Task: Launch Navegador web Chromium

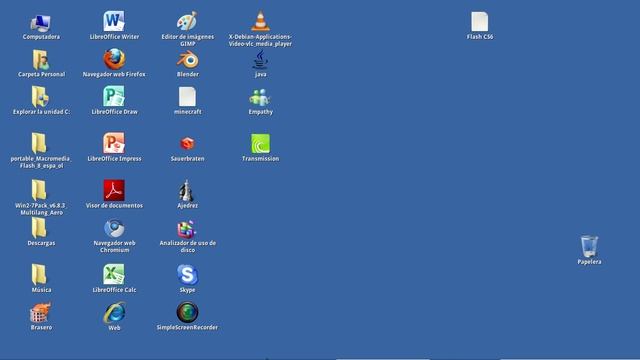Action: coord(114,228)
